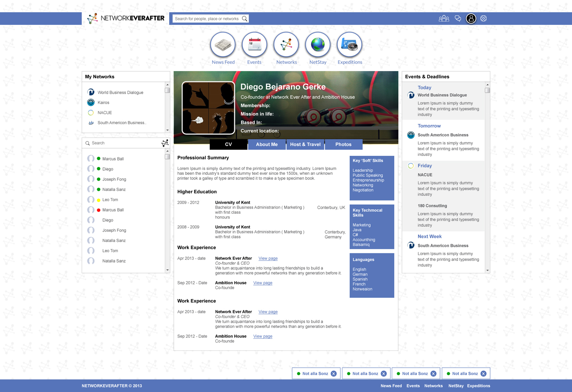Close the first Not alla Sonz chat
Screen dimensions: 572x392
tap(334, 374)
